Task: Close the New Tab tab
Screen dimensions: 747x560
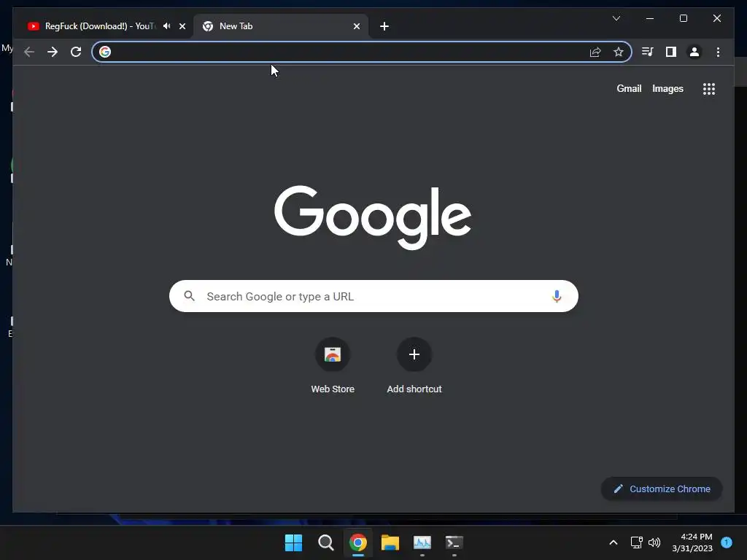Action: (x=356, y=26)
